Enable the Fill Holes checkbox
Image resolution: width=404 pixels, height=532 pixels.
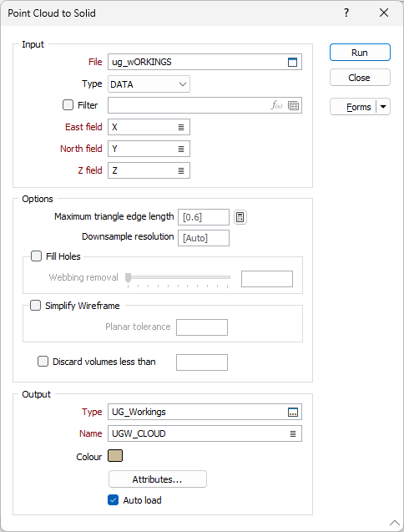(36, 256)
